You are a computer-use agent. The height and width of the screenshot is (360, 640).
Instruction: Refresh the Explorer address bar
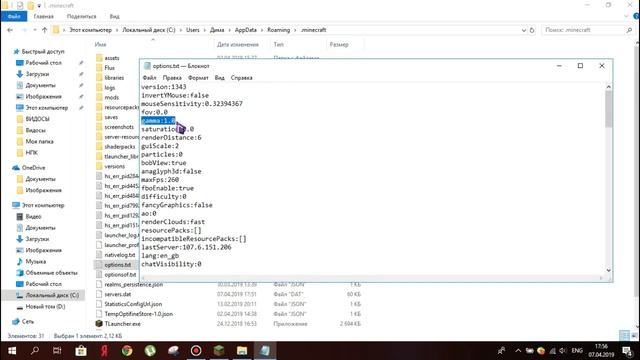coord(532,30)
